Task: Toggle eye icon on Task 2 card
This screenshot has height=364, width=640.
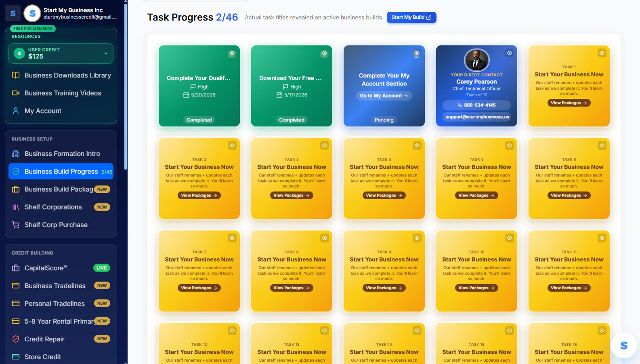Action: 232,146
